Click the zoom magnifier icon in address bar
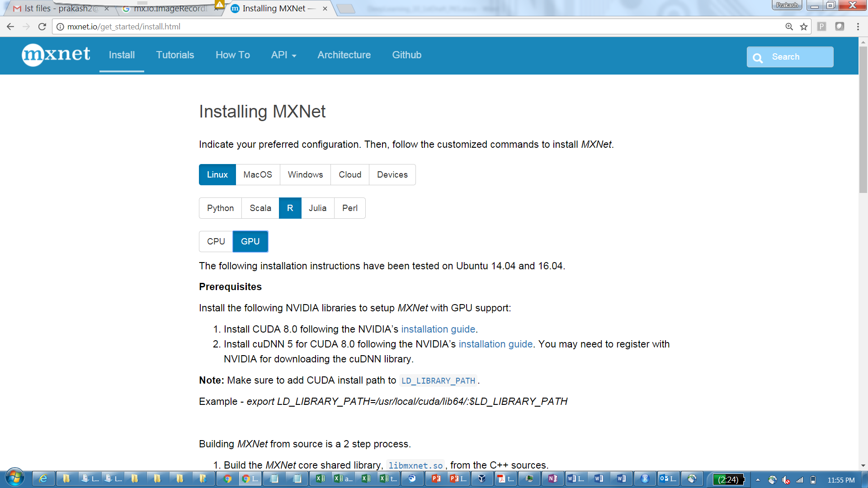The image size is (868, 488). coord(789,27)
